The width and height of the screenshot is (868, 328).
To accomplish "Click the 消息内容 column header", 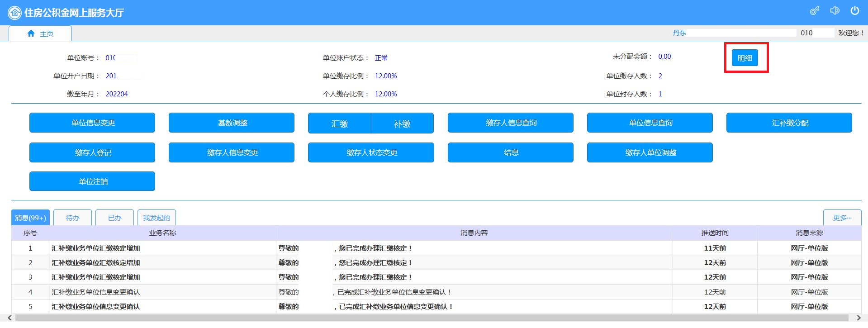I will pos(474,233).
